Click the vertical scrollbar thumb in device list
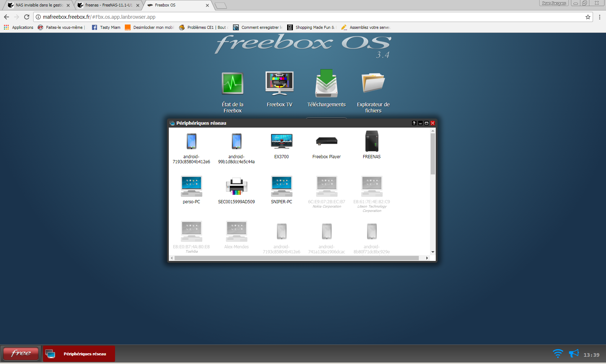The image size is (606, 364). 432,154
